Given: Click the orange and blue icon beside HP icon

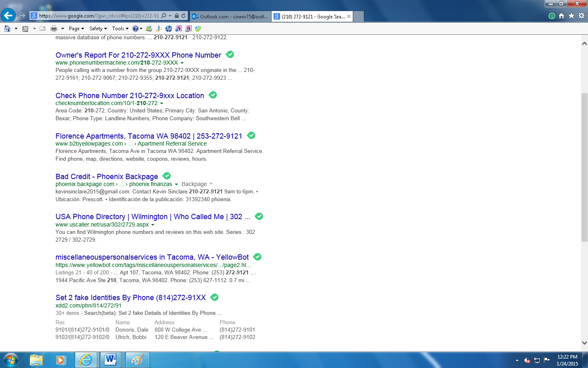Looking at the screenshot, I should 159,29.
